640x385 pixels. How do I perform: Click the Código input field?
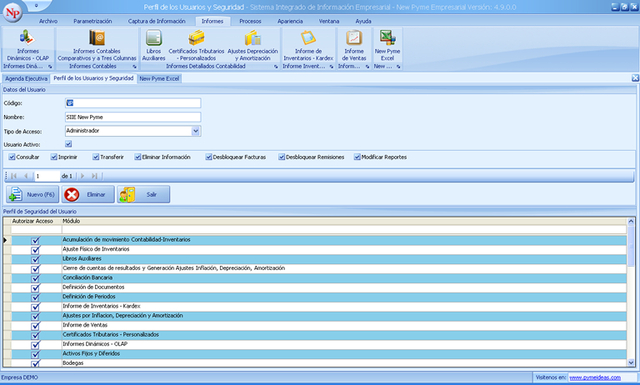[x=133, y=103]
